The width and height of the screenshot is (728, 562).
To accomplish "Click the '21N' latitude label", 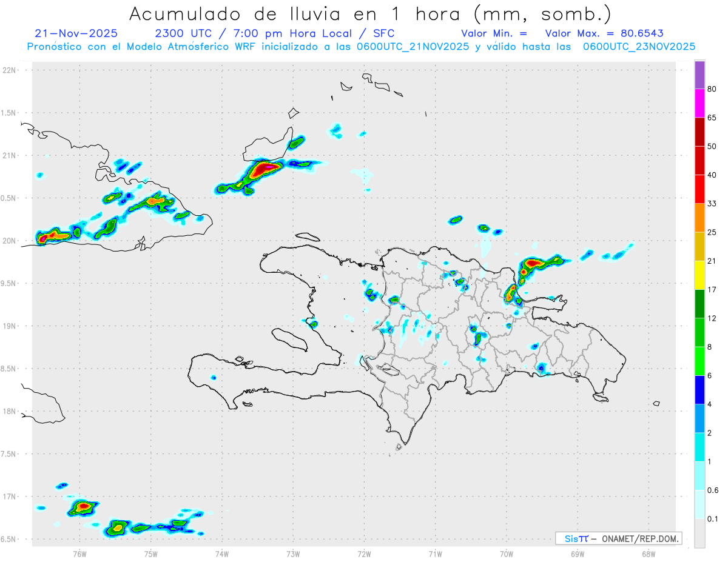I will [9, 156].
